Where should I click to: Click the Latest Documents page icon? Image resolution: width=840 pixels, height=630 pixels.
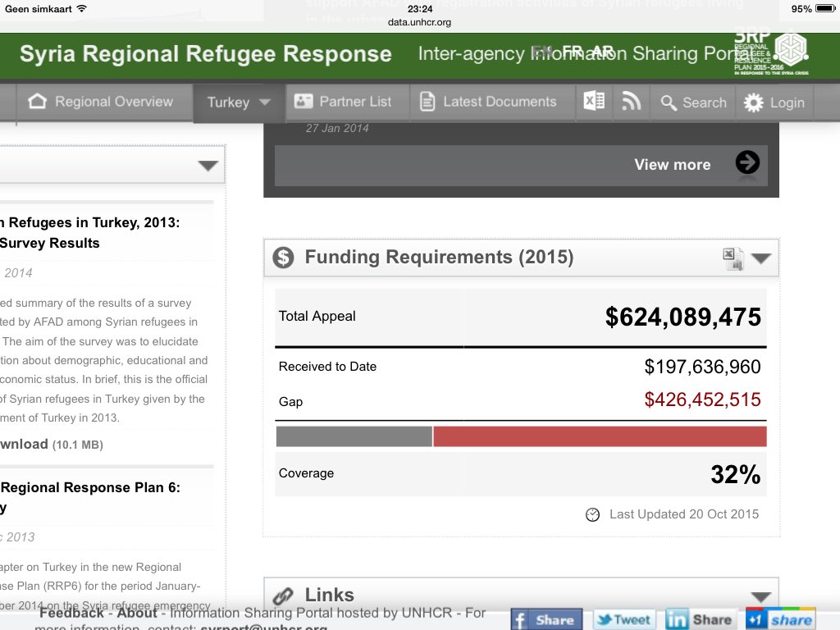427,101
